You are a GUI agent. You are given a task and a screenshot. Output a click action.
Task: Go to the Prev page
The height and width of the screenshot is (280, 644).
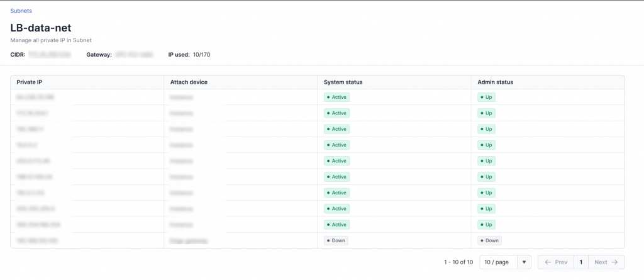[x=556, y=262]
